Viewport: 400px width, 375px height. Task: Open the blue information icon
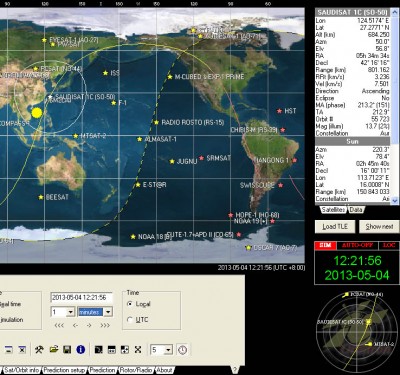[81, 349]
